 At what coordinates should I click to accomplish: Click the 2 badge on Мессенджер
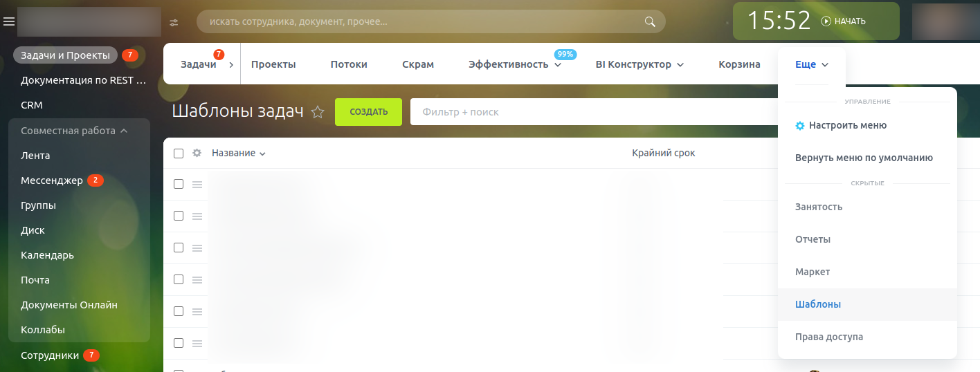[x=96, y=180]
